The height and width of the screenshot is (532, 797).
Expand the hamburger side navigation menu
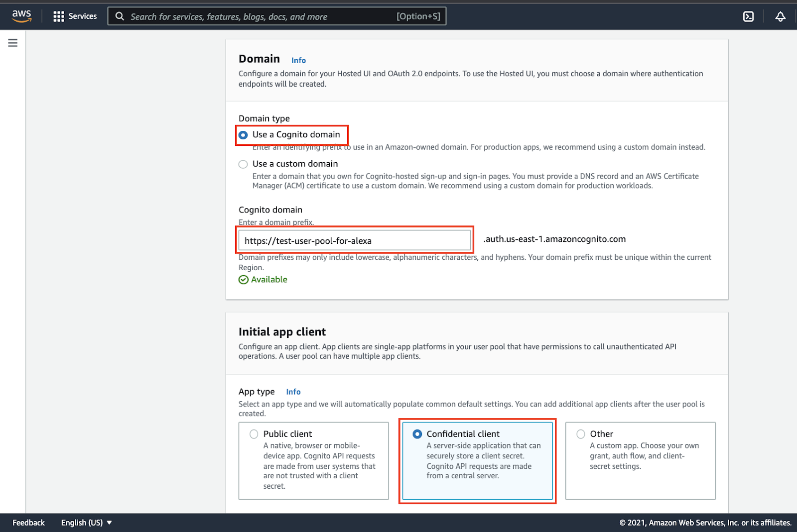[13, 43]
